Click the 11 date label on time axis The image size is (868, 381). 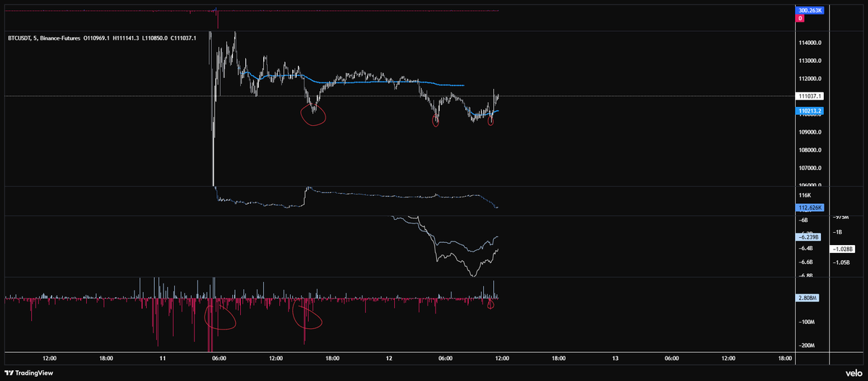163,358
